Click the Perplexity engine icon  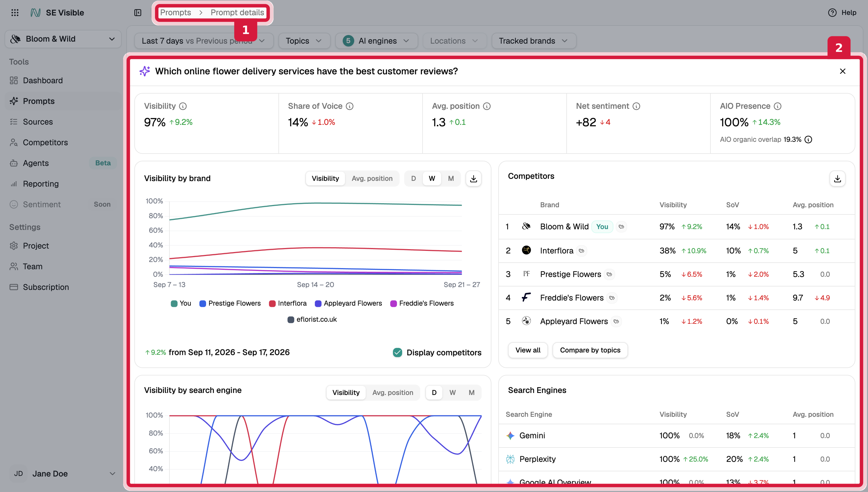pos(510,459)
